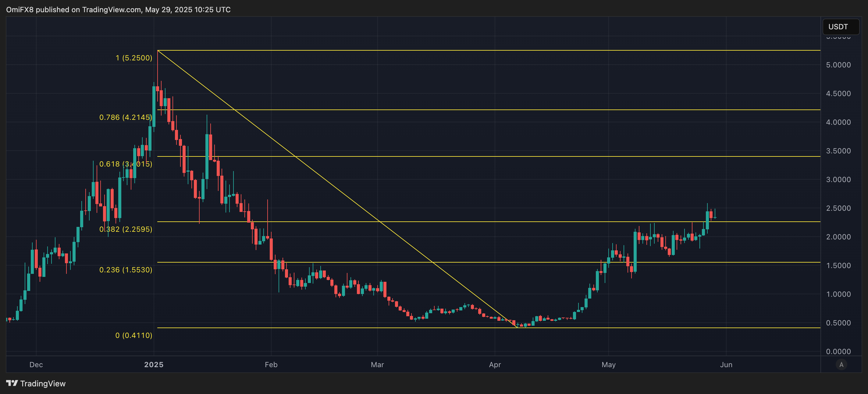The image size is (868, 394).
Task: Click the May label on time axis
Action: tap(609, 365)
